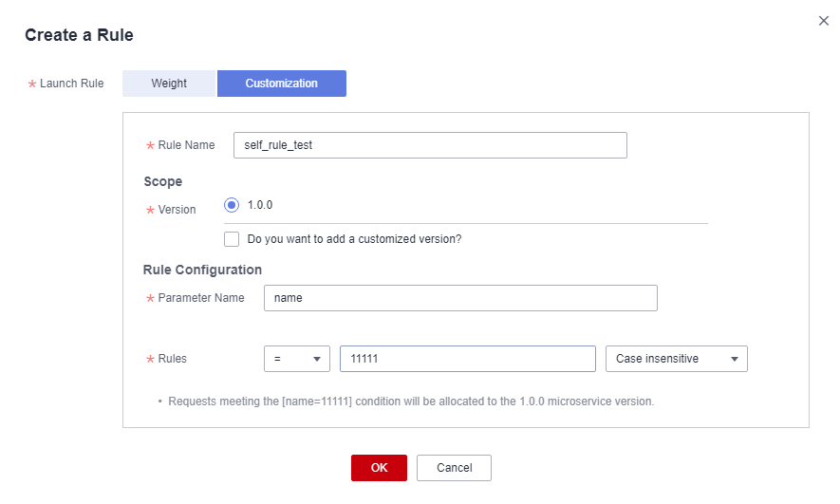This screenshot has height=504, width=840.
Task: Focus the Rule Name field containing self_rule_test
Action: (430, 145)
